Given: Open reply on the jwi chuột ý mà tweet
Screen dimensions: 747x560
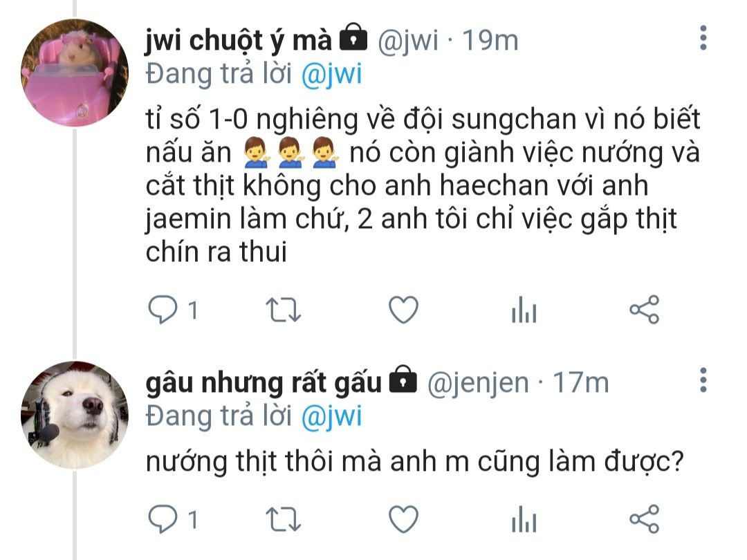Looking at the screenshot, I should [x=163, y=310].
